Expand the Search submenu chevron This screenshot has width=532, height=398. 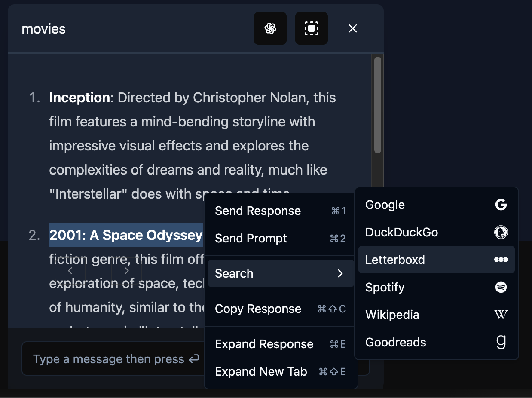pyautogui.click(x=340, y=273)
